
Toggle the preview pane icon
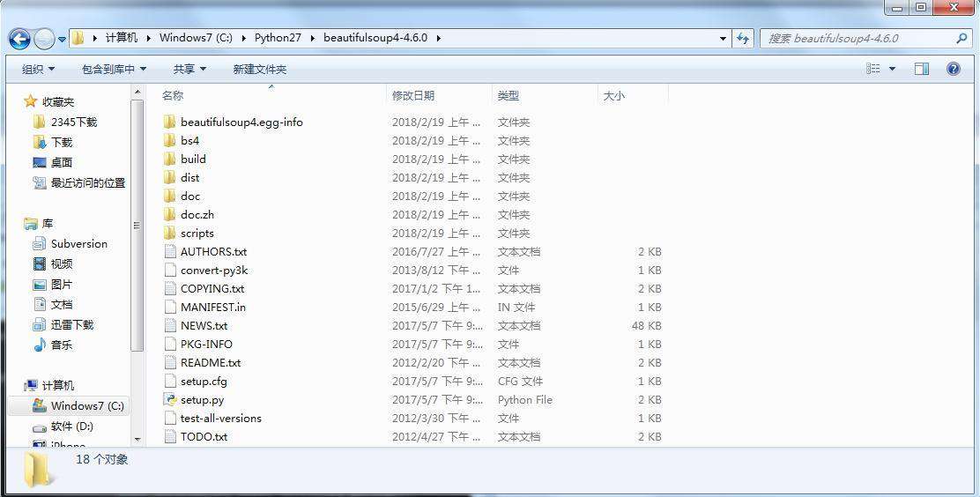[x=921, y=69]
